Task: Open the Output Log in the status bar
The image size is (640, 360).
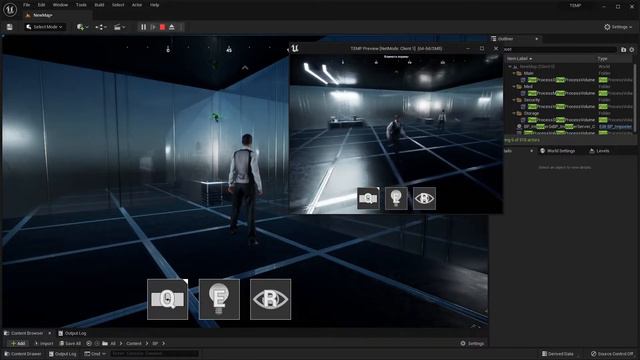Action: click(62, 354)
